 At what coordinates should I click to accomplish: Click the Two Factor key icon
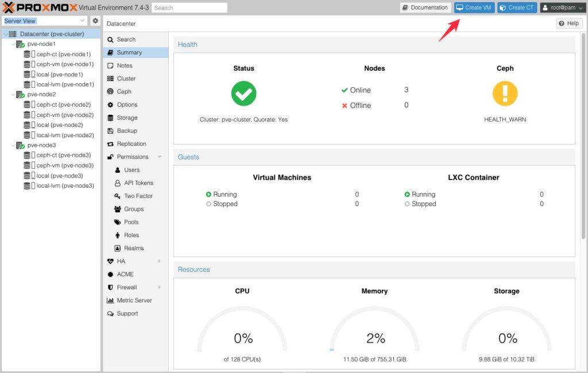117,196
